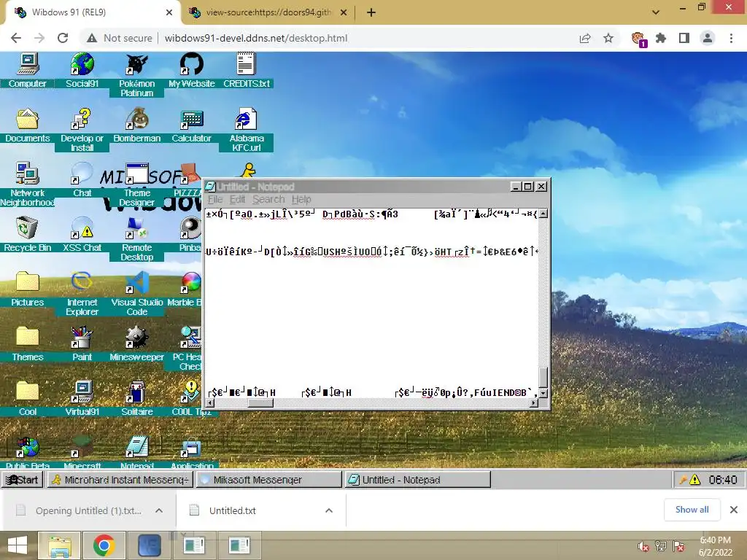This screenshot has height=560, width=747.
Task: Go back in browser
Action: click(x=16, y=38)
